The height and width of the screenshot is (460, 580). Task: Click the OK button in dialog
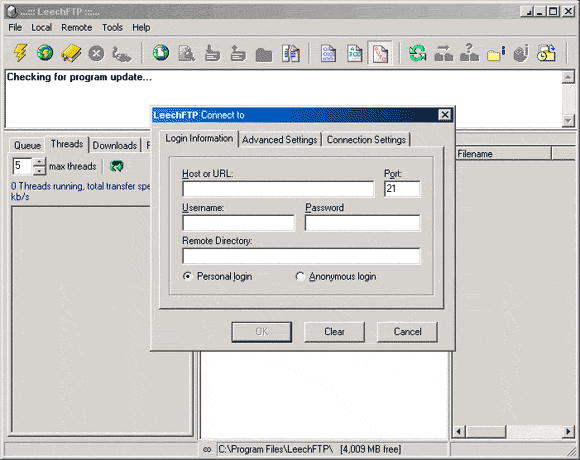[262, 332]
